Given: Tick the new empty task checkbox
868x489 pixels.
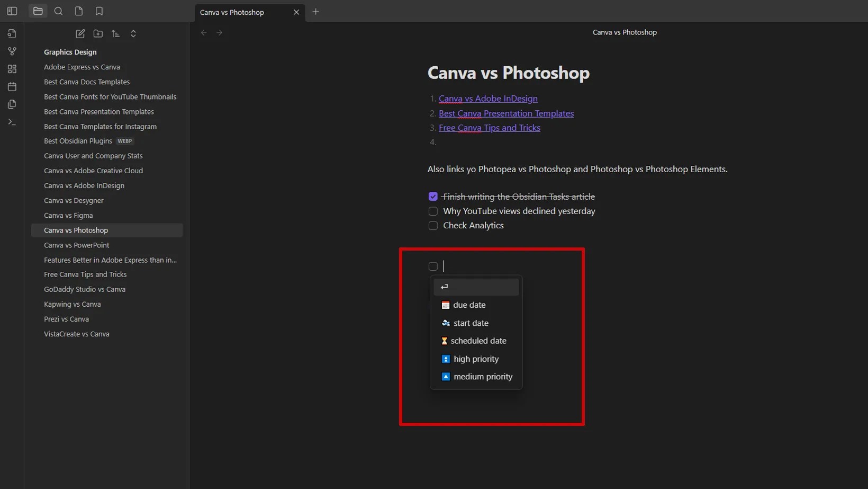Looking at the screenshot, I should 433,266.
